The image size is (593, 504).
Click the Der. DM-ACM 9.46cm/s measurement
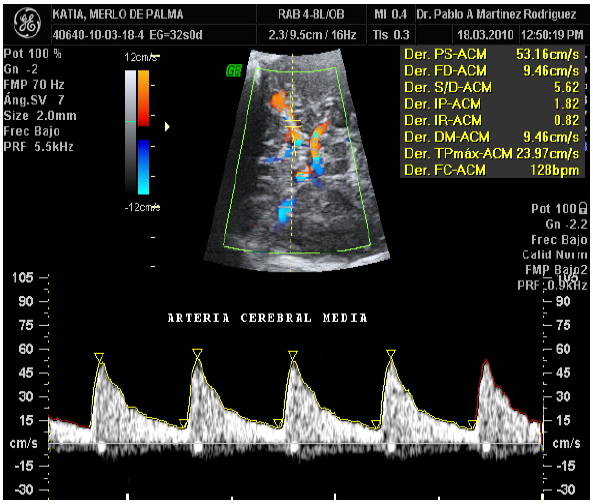point(492,137)
